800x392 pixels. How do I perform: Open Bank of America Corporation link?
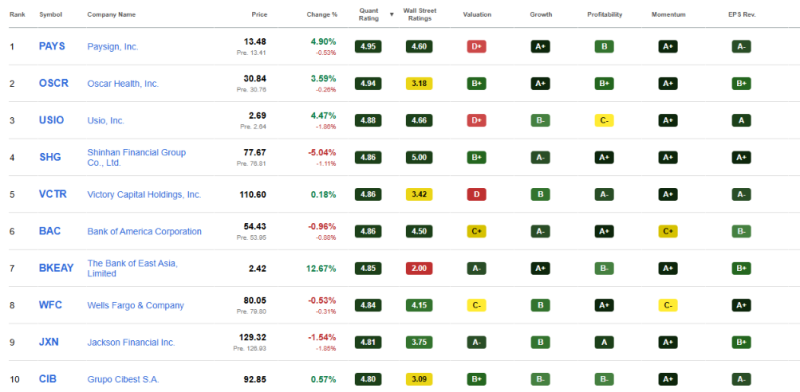click(x=144, y=231)
